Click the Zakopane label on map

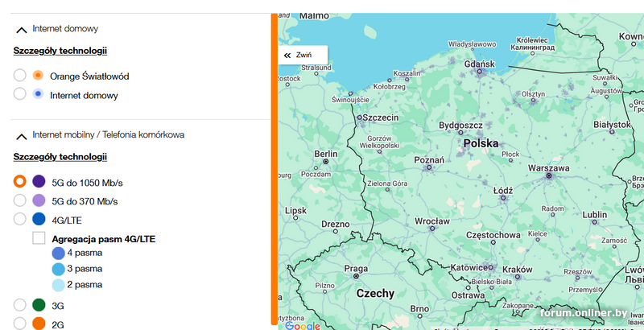click(518, 306)
